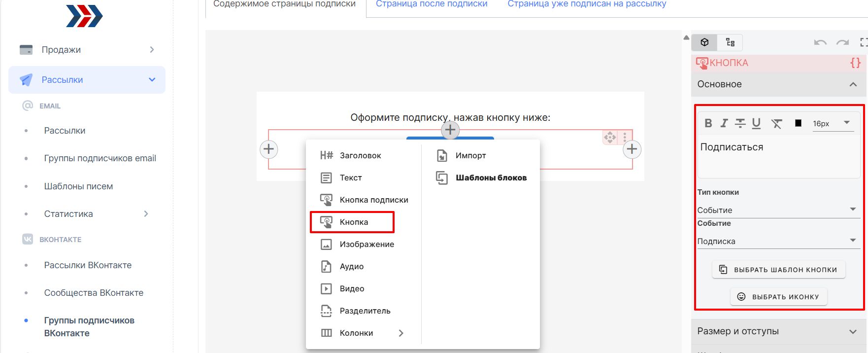
Task: Add block with plus icon on left side
Action: click(269, 149)
